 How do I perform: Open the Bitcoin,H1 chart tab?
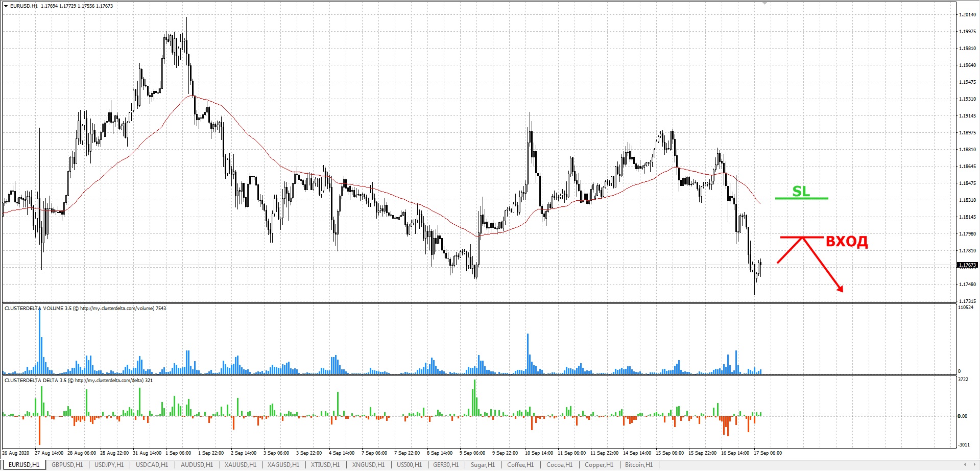(638, 465)
